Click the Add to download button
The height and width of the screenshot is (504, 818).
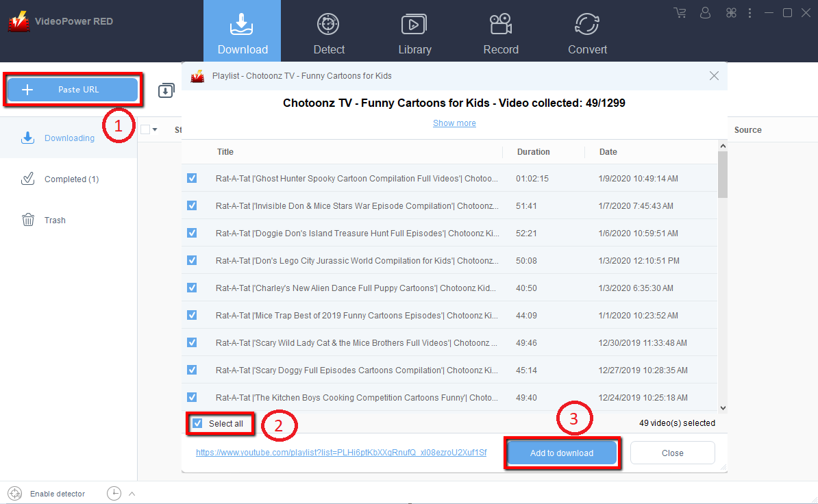pyautogui.click(x=562, y=453)
